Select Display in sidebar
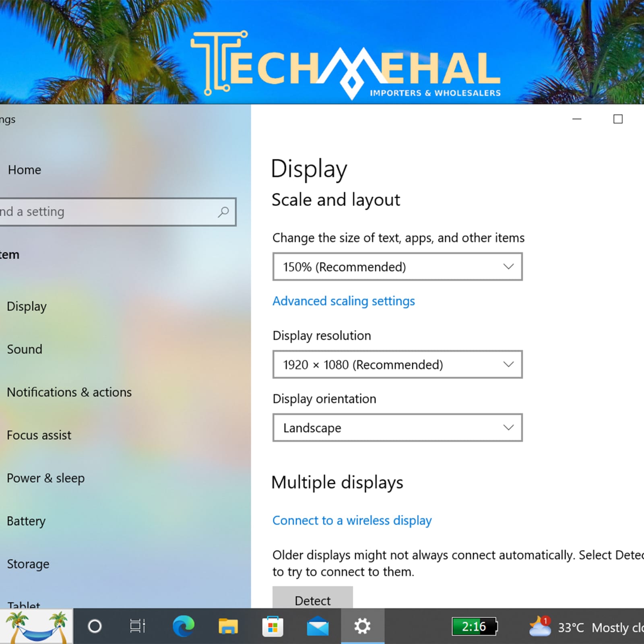This screenshot has height=644, width=644. point(27,306)
